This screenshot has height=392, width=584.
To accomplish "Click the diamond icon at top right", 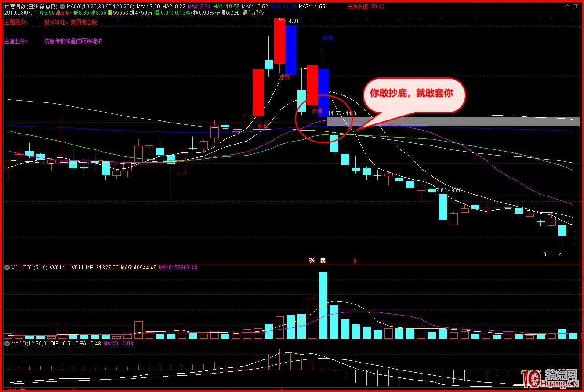I will [568, 7].
